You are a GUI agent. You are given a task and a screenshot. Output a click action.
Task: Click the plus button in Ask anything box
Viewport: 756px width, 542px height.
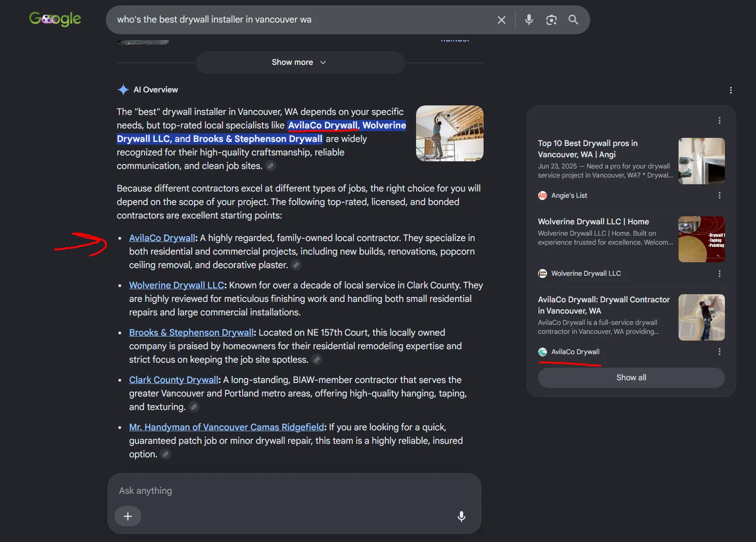point(128,516)
